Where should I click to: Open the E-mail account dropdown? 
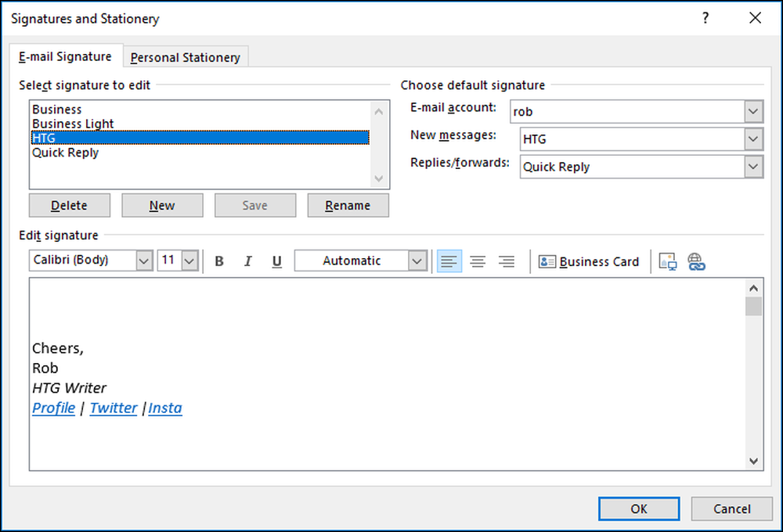753,111
